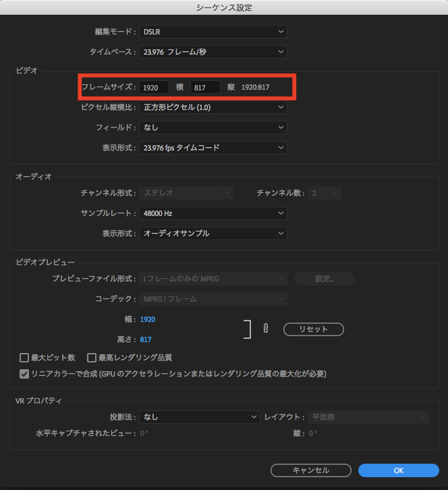Screen dimensions: 448x490
Task: Open the プレビューファイル形式 dropdown
Action: point(213,279)
